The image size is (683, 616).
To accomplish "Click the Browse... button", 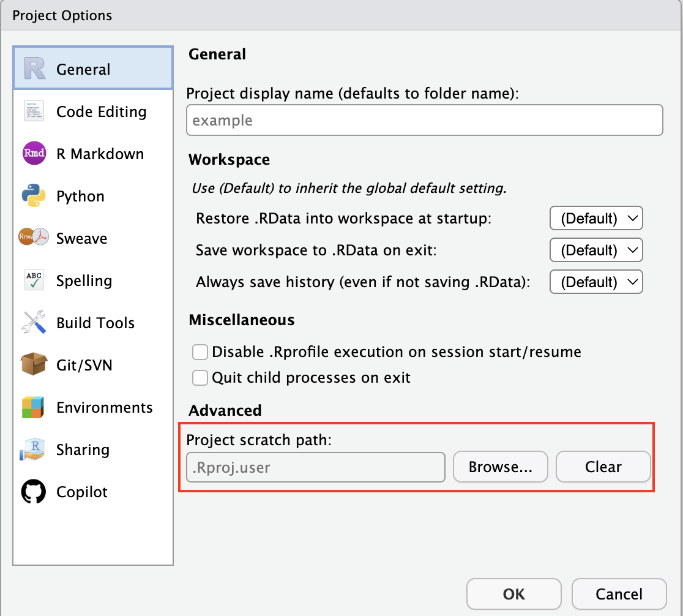I will 500,467.
